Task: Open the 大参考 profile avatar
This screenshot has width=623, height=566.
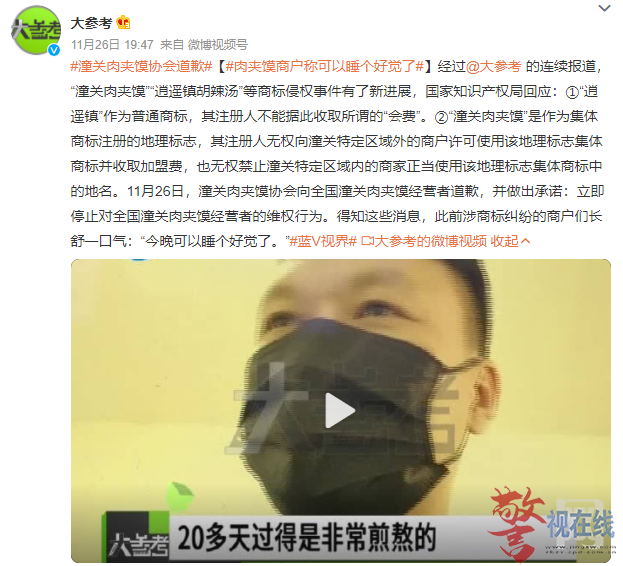Action: coord(36,31)
